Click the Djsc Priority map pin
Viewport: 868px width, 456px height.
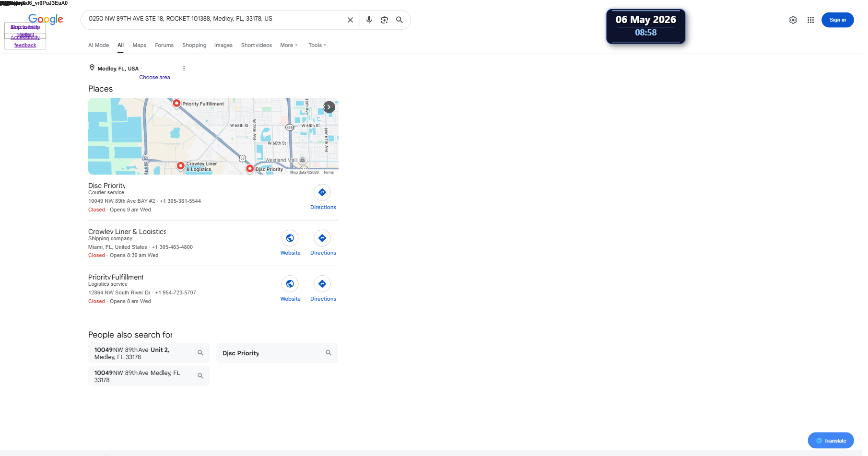250,169
